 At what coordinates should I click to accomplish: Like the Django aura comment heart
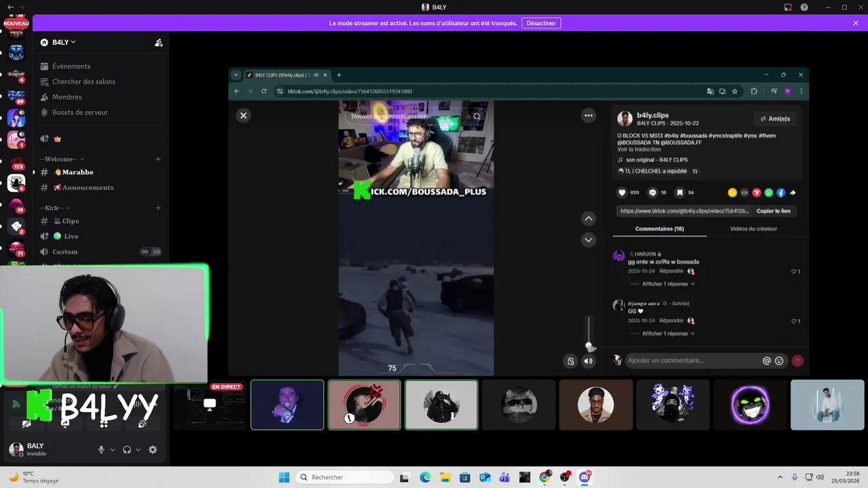coord(794,321)
